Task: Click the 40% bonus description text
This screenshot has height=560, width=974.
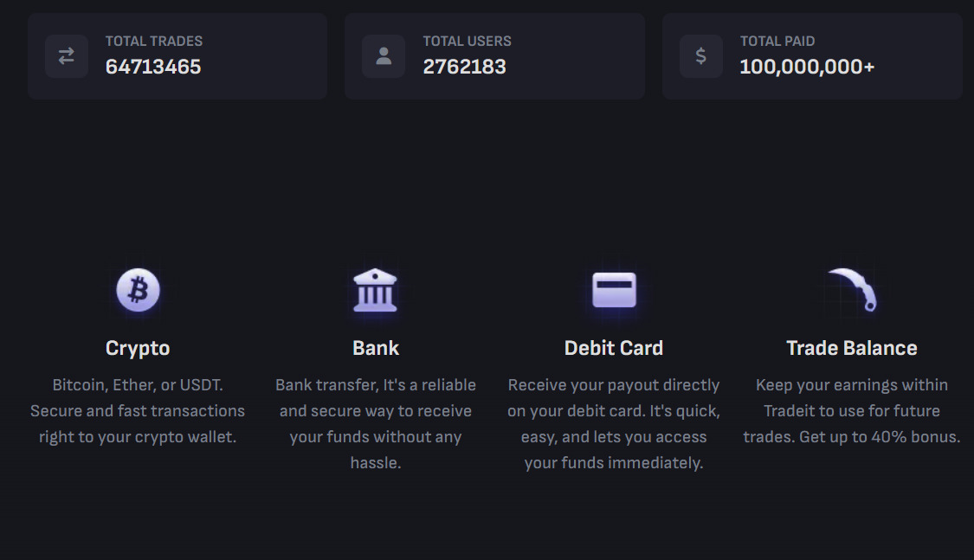Action: click(852, 411)
